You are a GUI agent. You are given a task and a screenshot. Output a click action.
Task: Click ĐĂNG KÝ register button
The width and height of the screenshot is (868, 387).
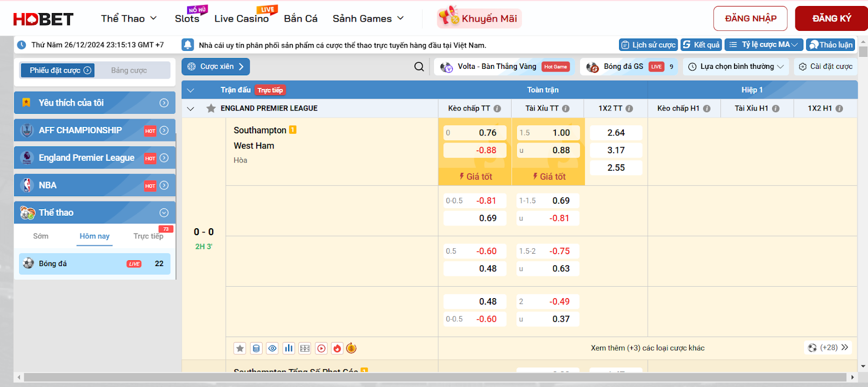pos(831,18)
